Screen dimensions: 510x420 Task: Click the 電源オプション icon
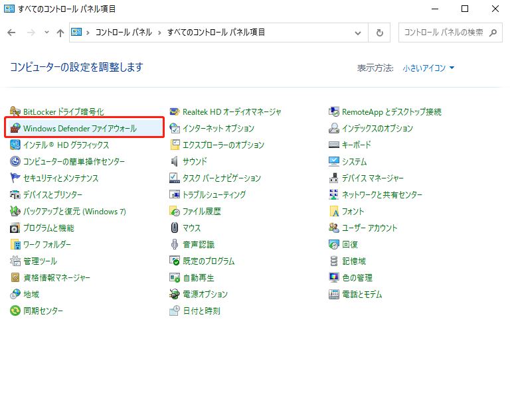click(x=175, y=294)
